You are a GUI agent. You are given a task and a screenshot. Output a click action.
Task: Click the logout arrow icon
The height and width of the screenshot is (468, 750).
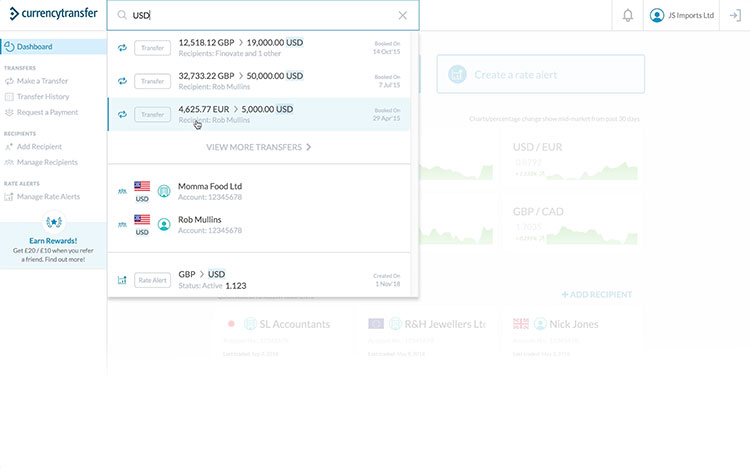coord(735,16)
